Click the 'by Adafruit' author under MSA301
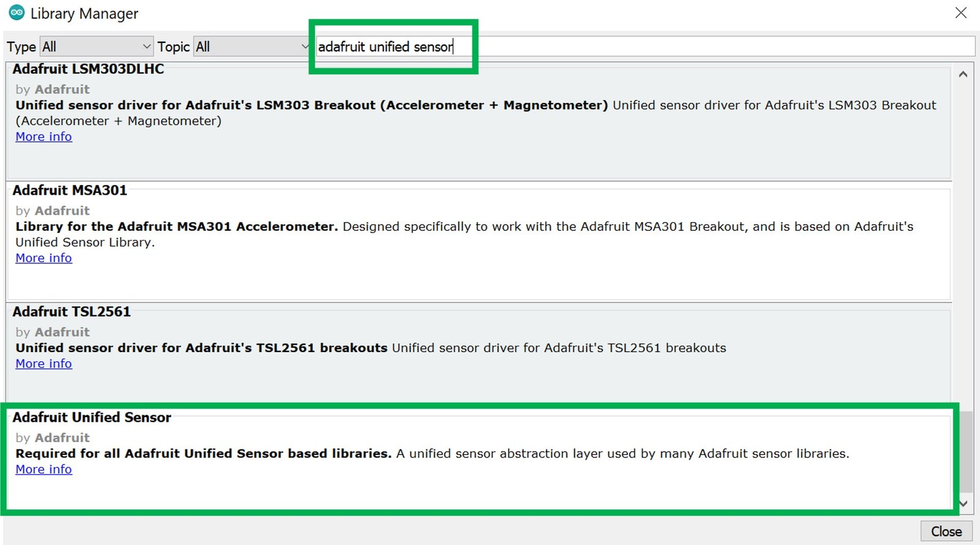The image size is (980, 545). click(53, 211)
